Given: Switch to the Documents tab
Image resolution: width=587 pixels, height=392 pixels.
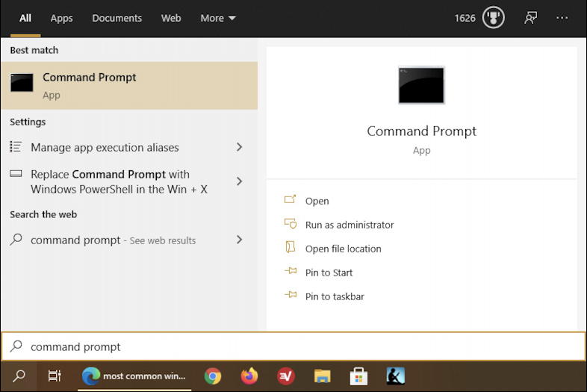Looking at the screenshot, I should [x=117, y=18].
